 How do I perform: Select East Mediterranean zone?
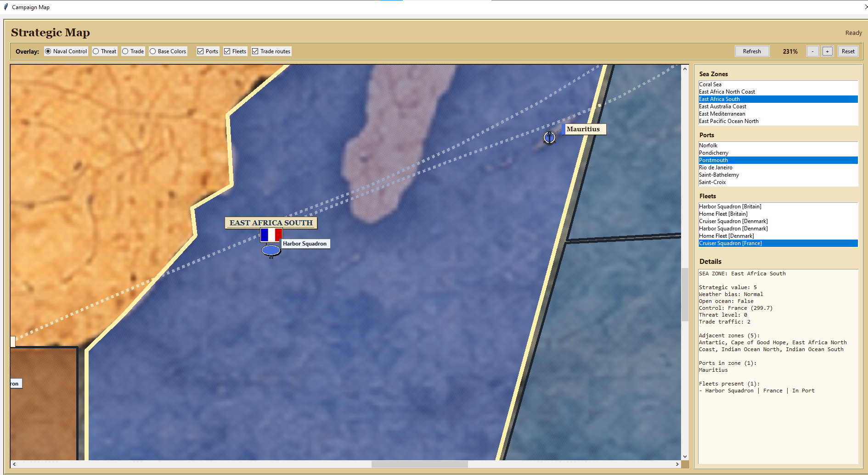[778, 114]
